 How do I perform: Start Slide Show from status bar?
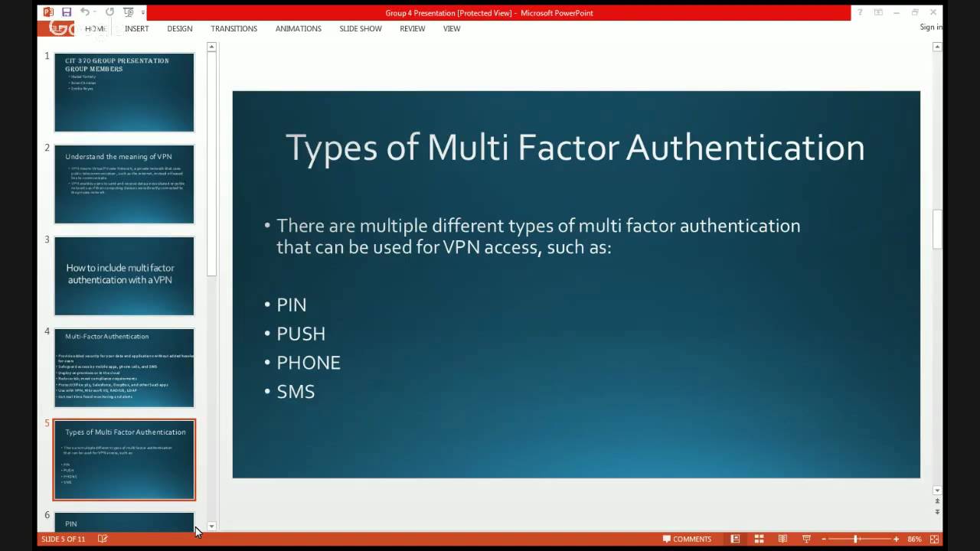pyautogui.click(x=806, y=539)
